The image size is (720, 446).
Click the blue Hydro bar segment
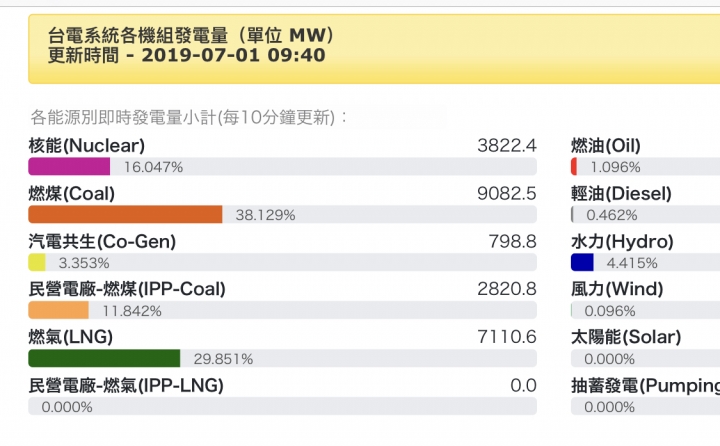tap(582, 262)
